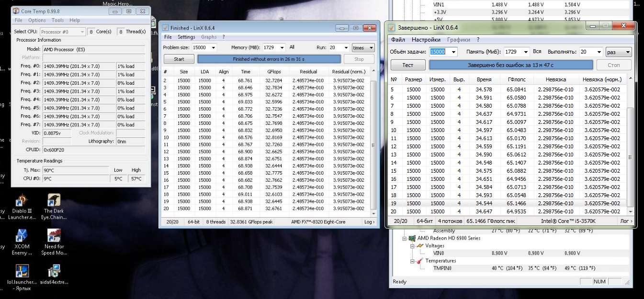The width and height of the screenshot is (644, 299).
Task: Open Tools menu in Core Temp
Action: coord(57,21)
